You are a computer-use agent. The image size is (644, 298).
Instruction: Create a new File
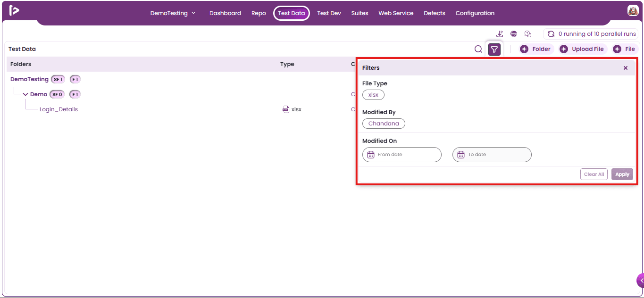(x=624, y=49)
